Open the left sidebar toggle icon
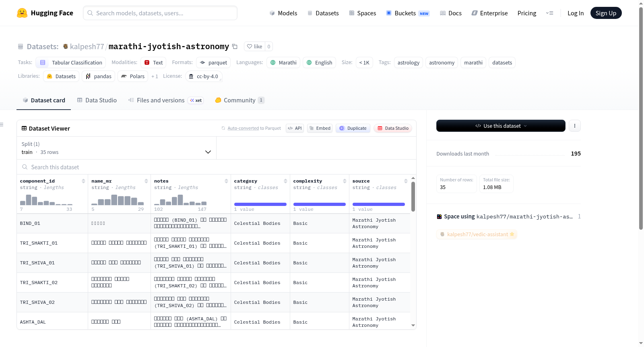The height and width of the screenshot is (347, 644). [2, 125]
